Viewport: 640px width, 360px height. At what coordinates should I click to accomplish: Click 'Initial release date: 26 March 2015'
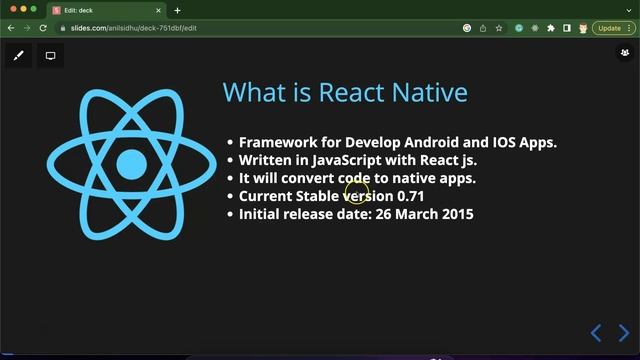pos(356,214)
